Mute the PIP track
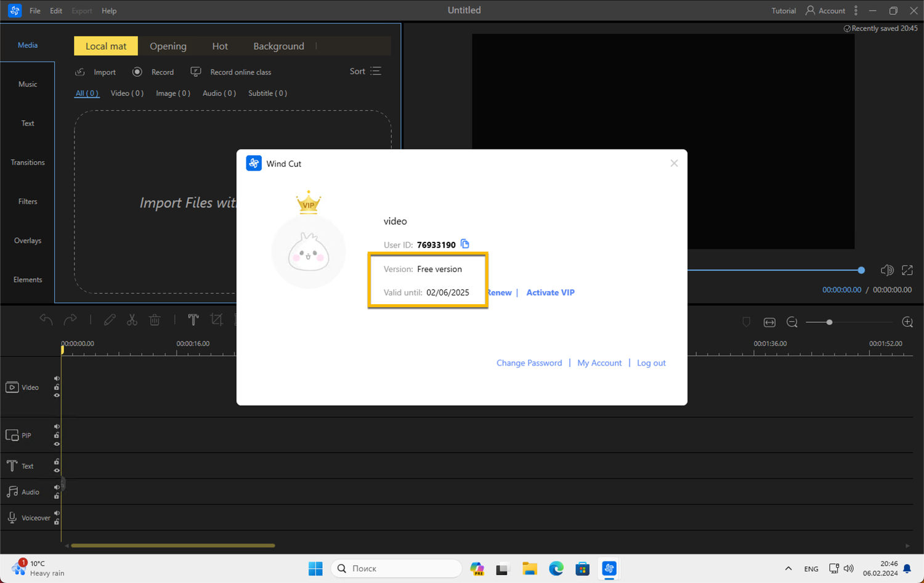The image size is (924, 583). 57,427
